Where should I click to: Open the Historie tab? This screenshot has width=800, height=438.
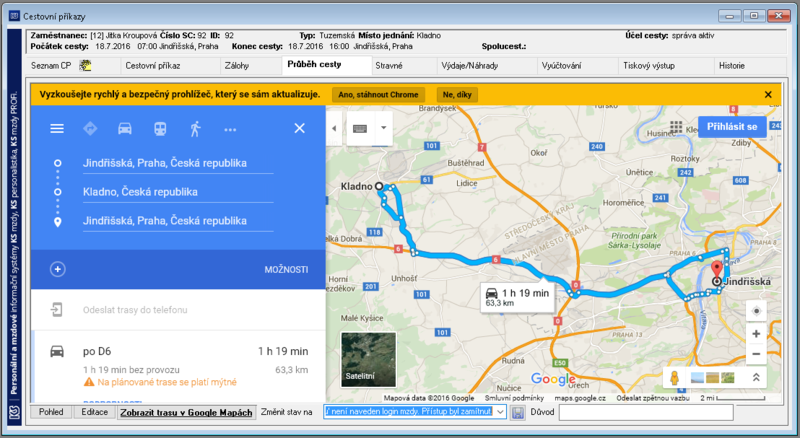[732, 66]
